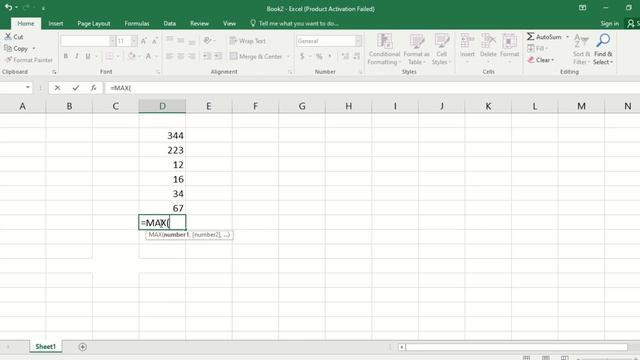
Task: Open Sort & Filter menu
Action: pyautogui.click(x=581, y=49)
